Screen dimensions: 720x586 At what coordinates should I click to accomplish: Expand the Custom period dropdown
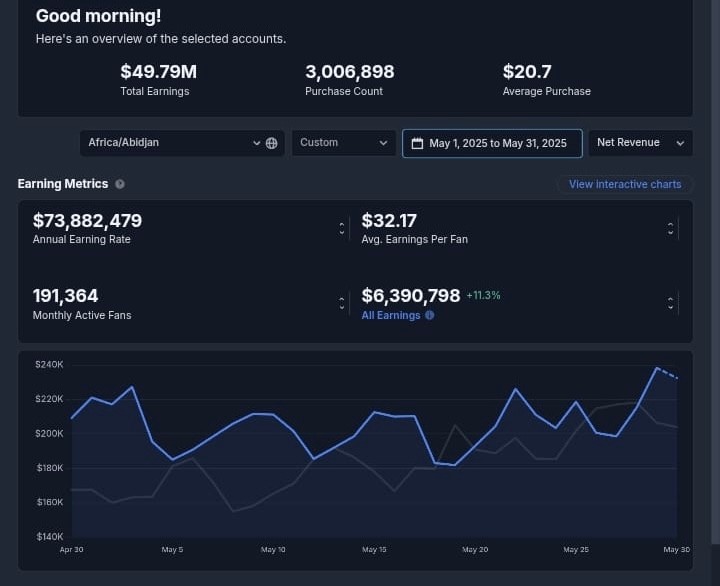343,143
